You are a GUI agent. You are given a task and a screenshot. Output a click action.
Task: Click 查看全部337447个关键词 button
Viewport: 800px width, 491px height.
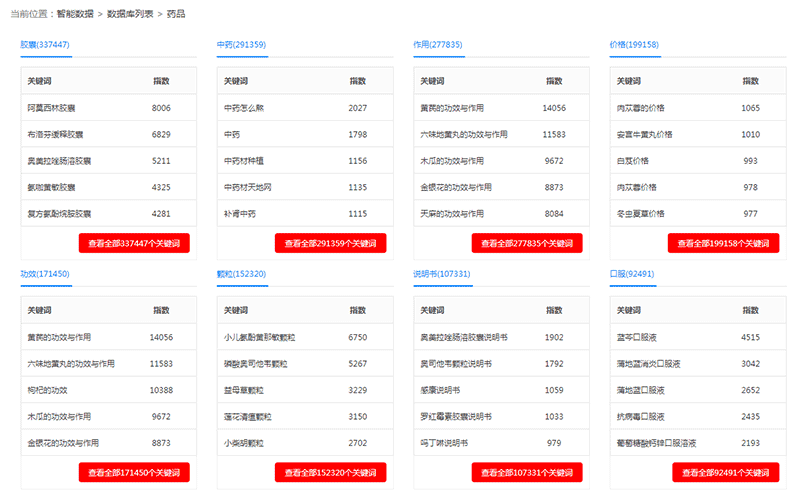[x=134, y=243]
